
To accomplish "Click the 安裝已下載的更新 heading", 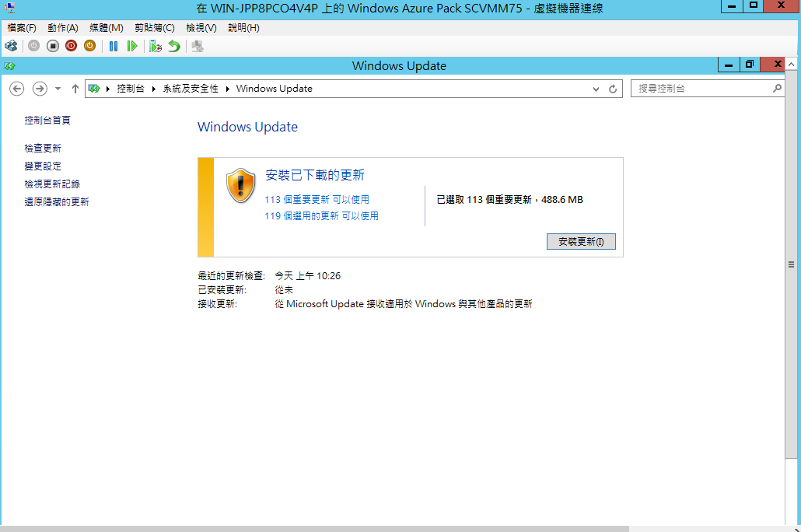I will point(315,175).
